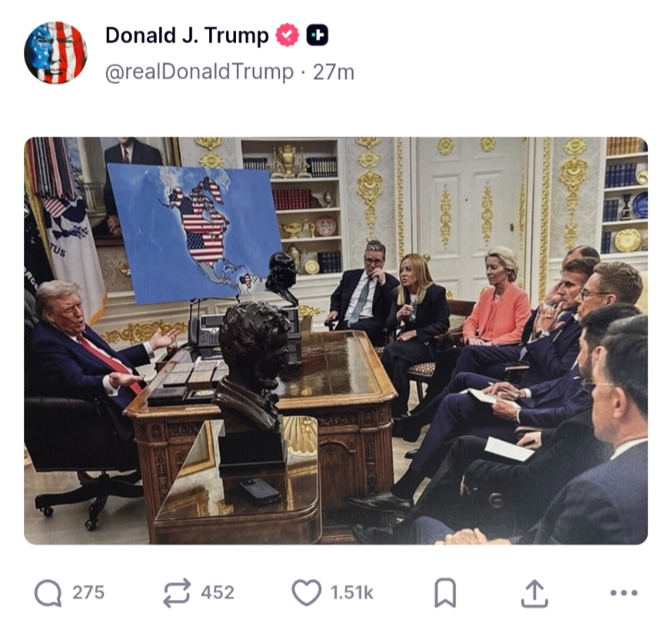Click the red verified checkmark badge
The width and height of the screenshot is (672, 630).
point(287,35)
